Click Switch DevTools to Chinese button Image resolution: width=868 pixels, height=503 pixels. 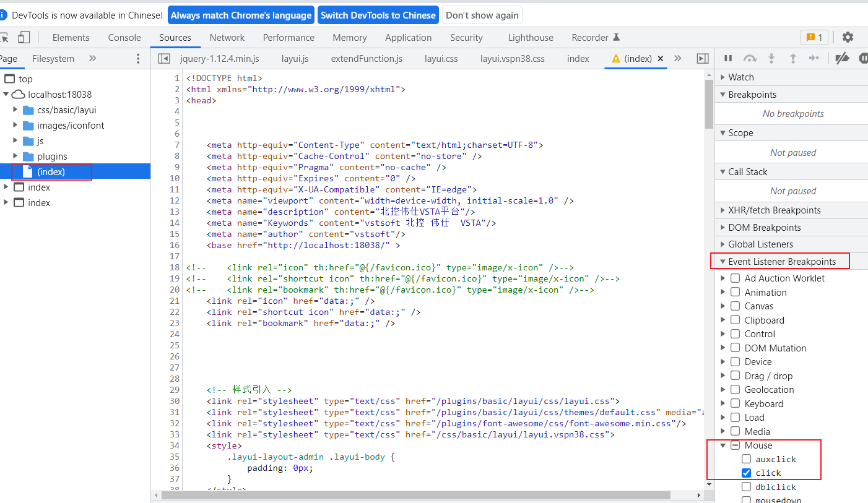point(378,15)
